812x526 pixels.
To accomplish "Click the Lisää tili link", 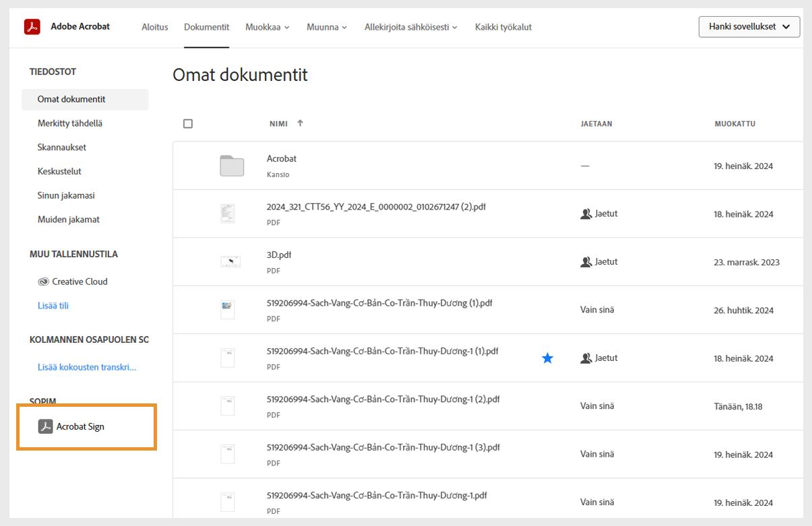I will point(53,306).
